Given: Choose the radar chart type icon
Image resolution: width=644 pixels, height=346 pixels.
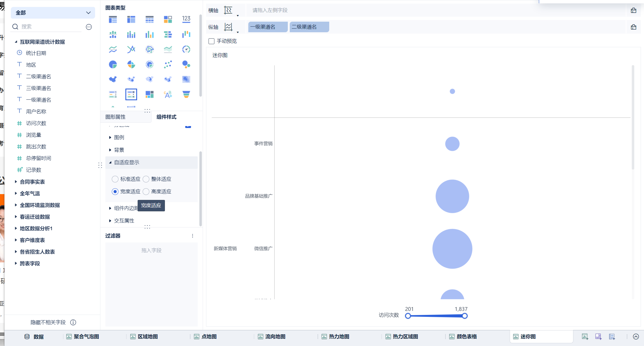Looking at the screenshot, I should tap(149, 49).
